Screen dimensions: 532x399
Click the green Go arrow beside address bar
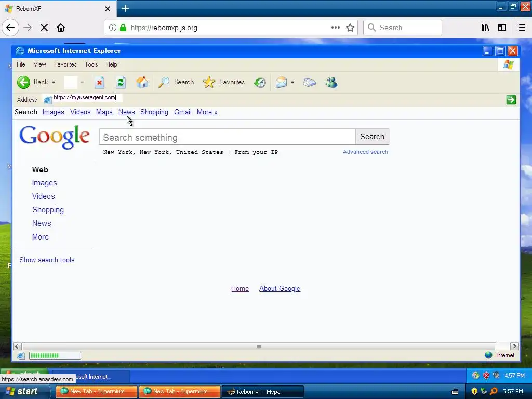(x=511, y=100)
